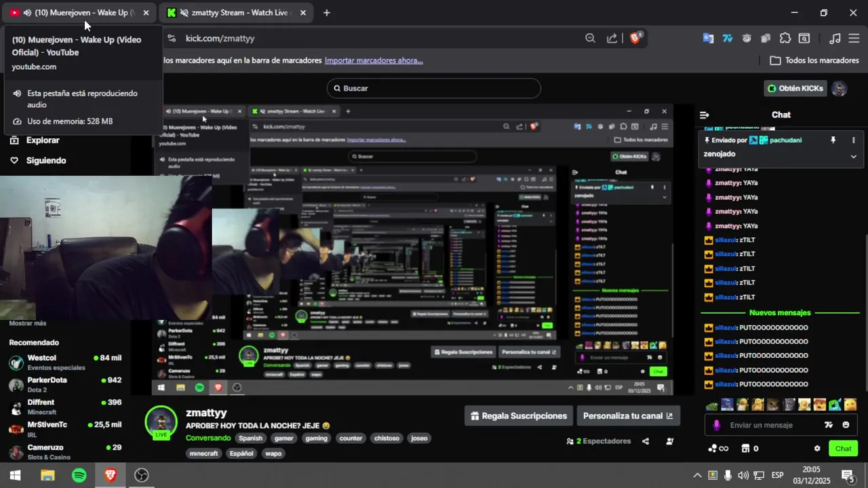
Task: Switch to the zmattyy Stream Kick tab
Action: click(236, 13)
